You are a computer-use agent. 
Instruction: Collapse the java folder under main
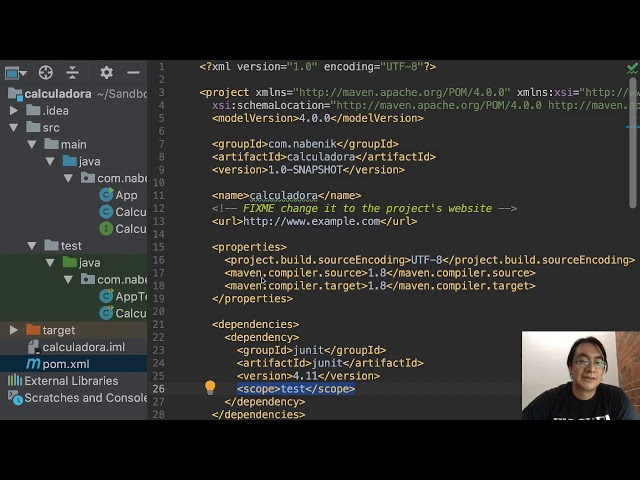pos(50,162)
